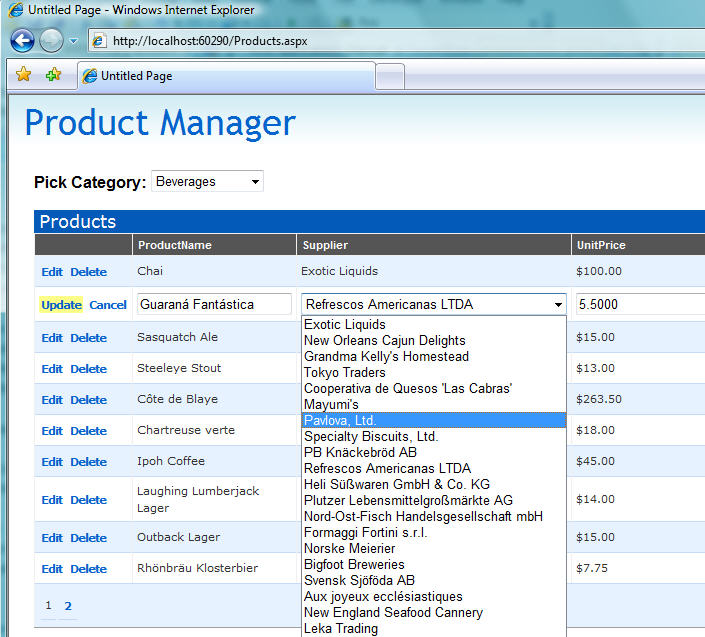Choose Svensk Sjöföda AB supplier
705x637 pixels.
tap(434, 580)
